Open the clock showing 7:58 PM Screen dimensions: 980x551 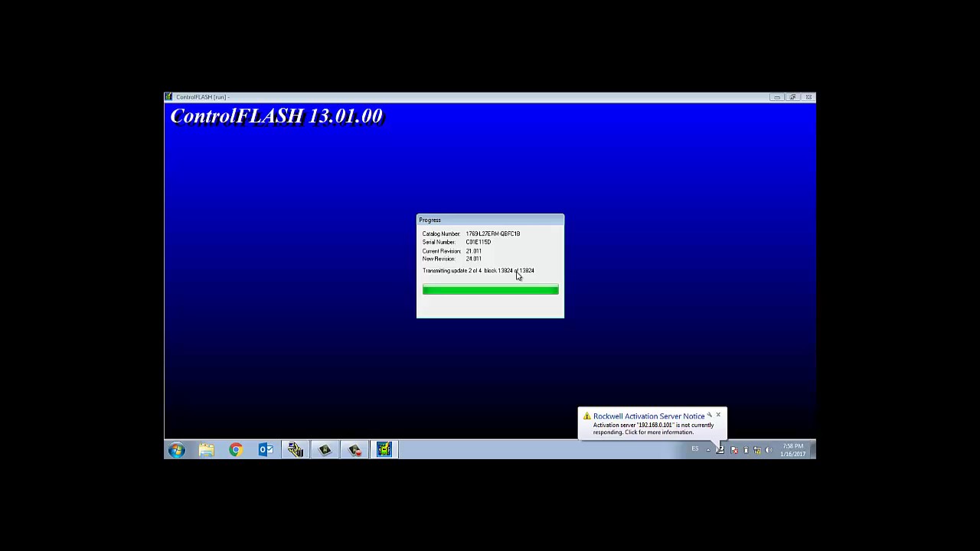(x=793, y=450)
